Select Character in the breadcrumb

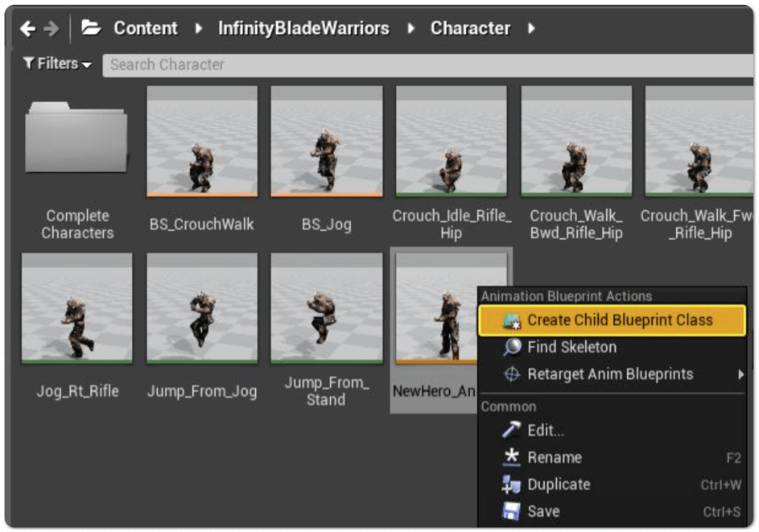tap(470, 28)
